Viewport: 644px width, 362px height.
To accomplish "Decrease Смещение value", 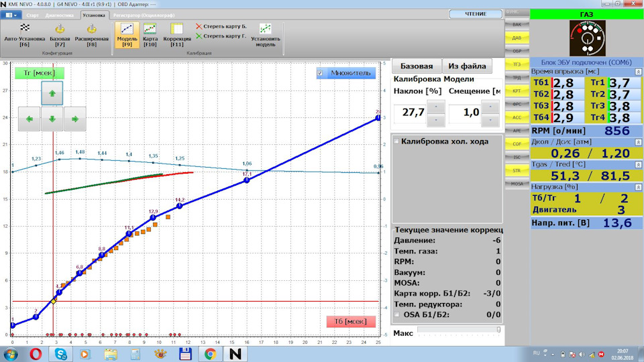I will click(x=490, y=120).
